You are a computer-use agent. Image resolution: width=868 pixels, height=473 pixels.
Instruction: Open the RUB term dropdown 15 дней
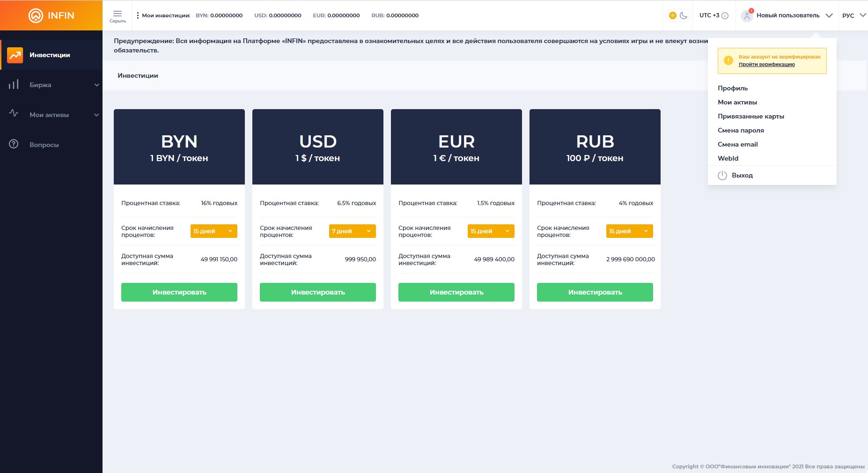pos(630,231)
